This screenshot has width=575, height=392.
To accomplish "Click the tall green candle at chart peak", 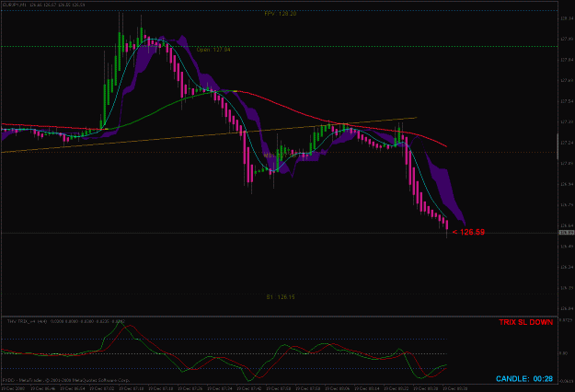I will 120,52.
